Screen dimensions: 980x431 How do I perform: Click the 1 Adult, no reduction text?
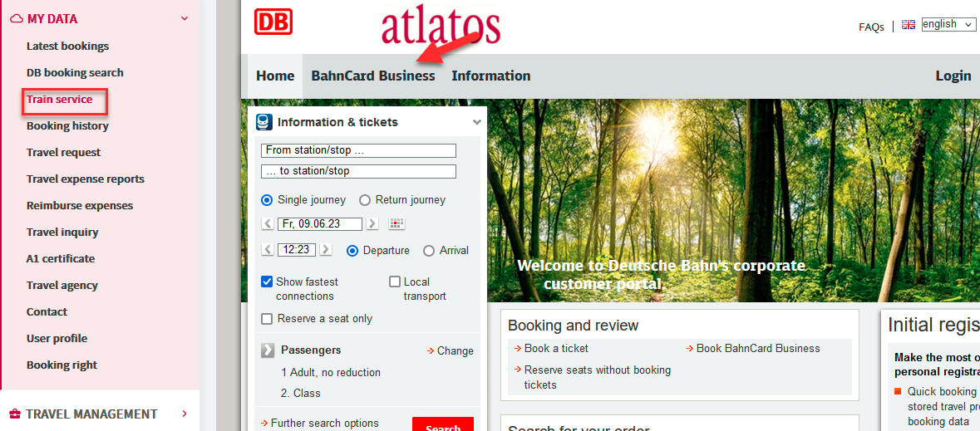[331, 373]
